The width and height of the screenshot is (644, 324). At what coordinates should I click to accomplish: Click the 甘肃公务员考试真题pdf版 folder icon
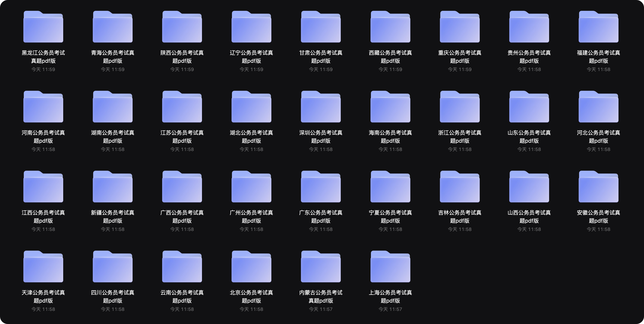321,27
